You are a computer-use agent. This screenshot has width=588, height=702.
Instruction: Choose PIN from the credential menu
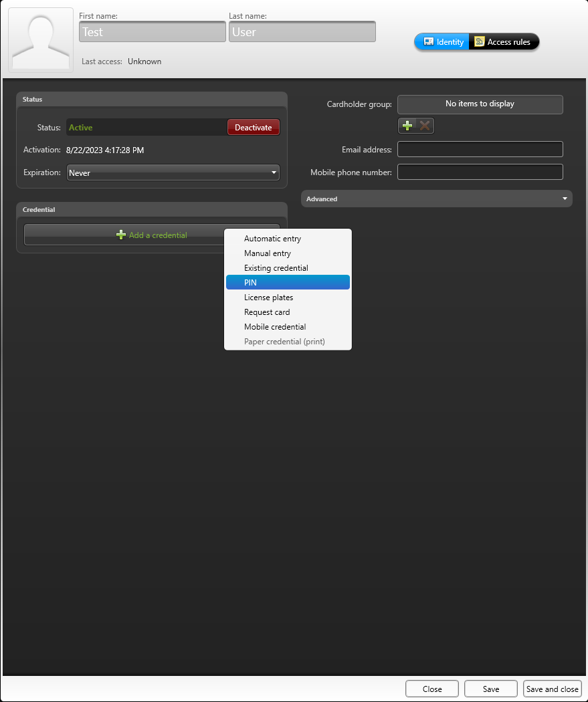(x=251, y=283)
